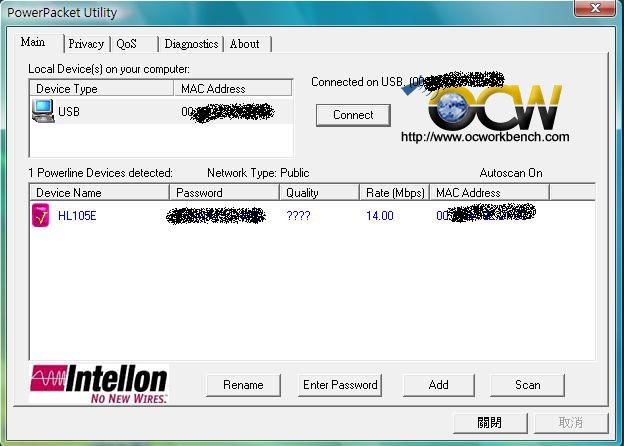This screenshot has width=624, height=446.
Task: Select the About tab
Action: [x=248, y=44]
